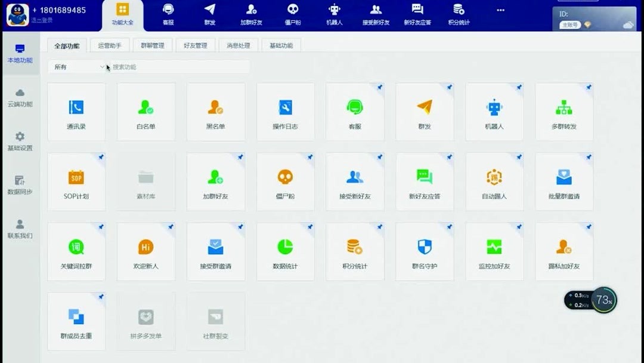The image size is (644, 363).
Task: Open 联系我们 contact section
Action: [20, 220]
